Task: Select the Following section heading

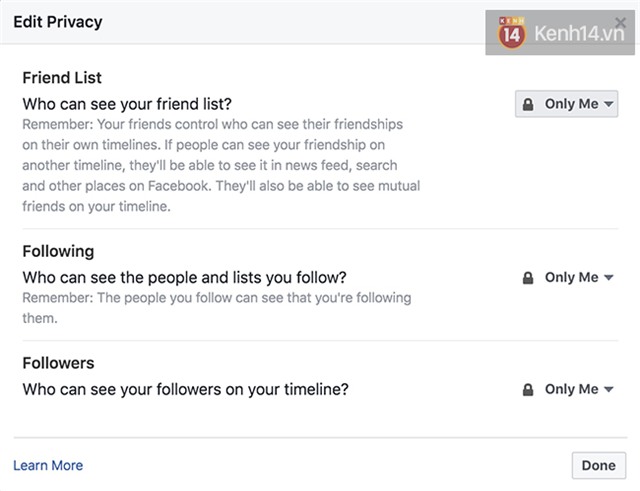Action: (58, 252)
